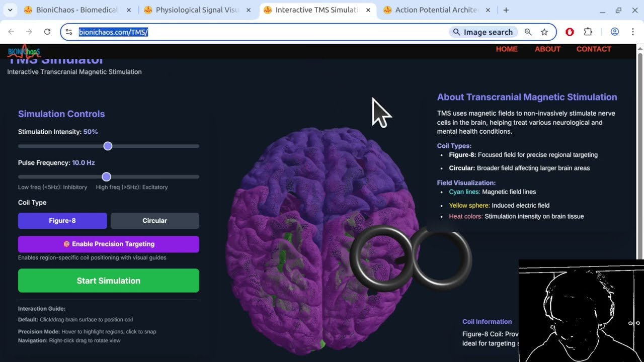644x362 pixels.
Task: Close the Action Potential Architect tab
Action: 488,10
